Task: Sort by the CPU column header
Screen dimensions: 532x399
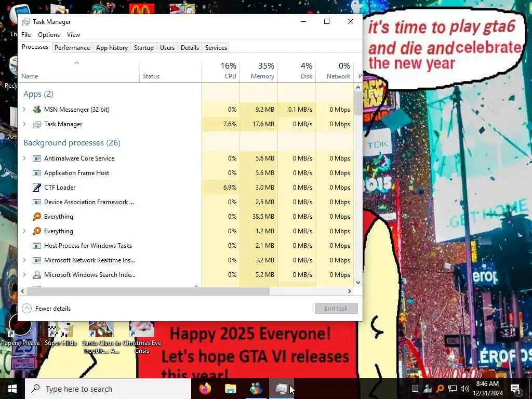Action: click(x=221, y=71)
